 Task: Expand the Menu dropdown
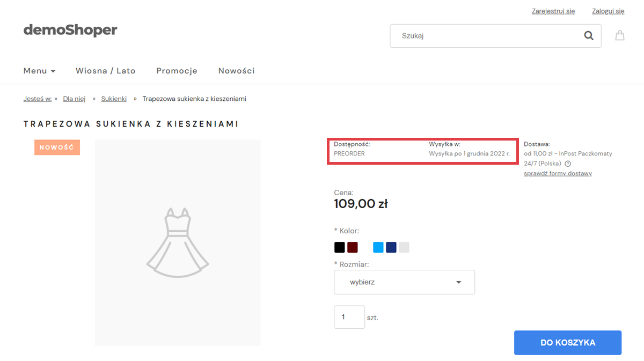pos(40,71)
